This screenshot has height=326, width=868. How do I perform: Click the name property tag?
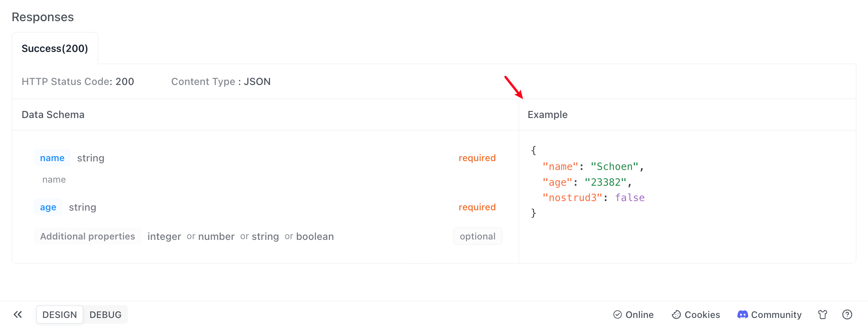(52, 158)
